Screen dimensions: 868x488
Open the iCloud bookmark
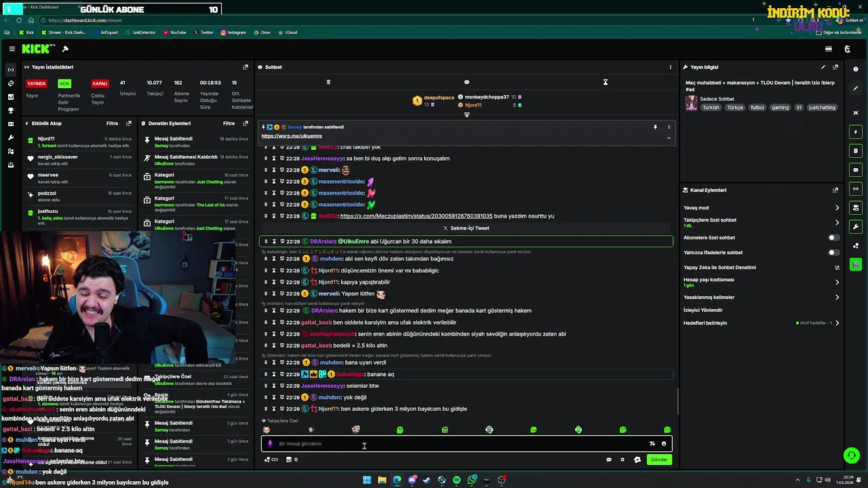pyautogui.click(x=288, y=32)
